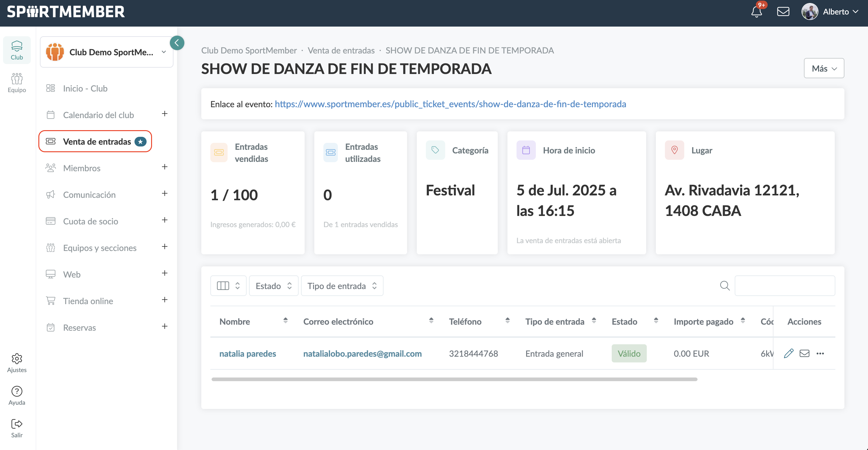The height and width of the screenshot is (450, 868).
Task: Open the public event link URL
Action: coord(450,104)
